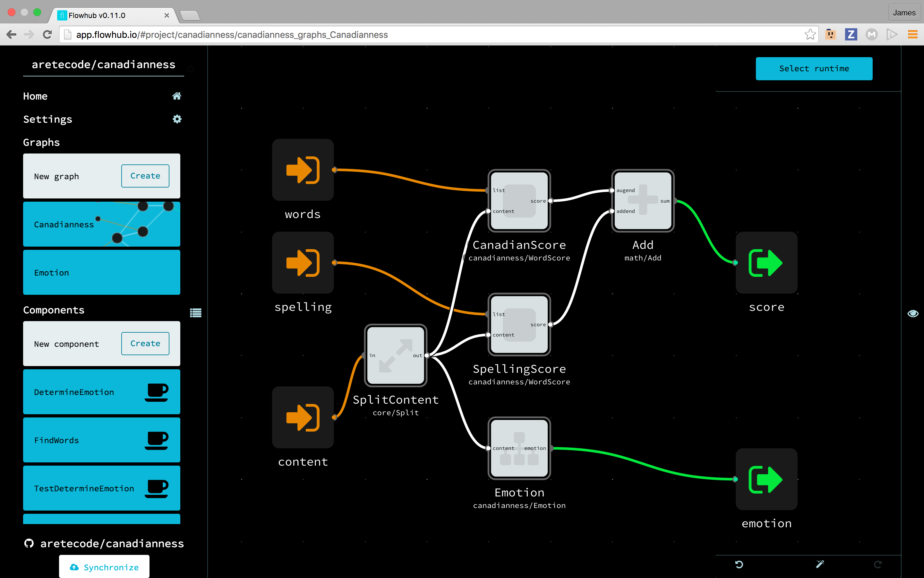Select the score outport node icon

point(766,263)
